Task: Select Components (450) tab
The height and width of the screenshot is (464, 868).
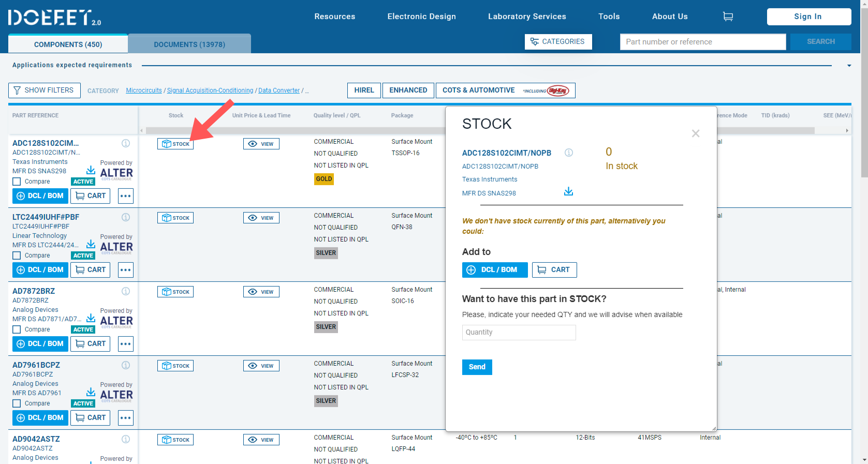Action: coord(68,44)
